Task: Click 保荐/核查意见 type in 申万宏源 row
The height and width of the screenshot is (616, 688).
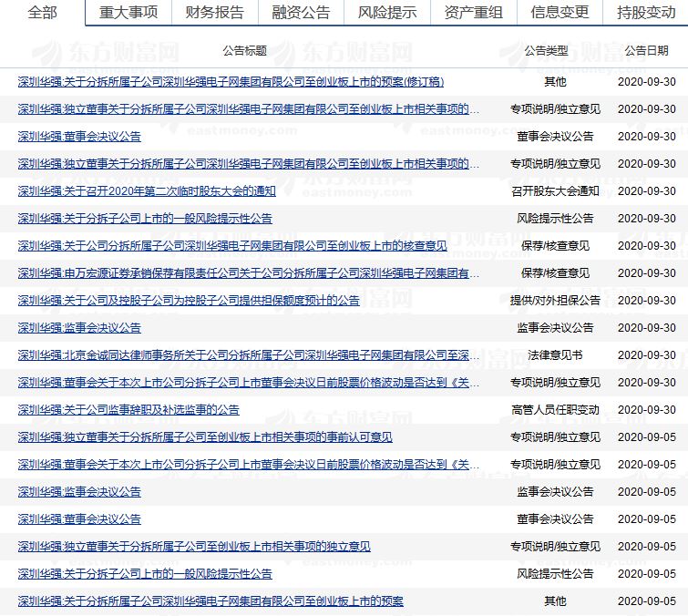Action: (x=555, y=273)
